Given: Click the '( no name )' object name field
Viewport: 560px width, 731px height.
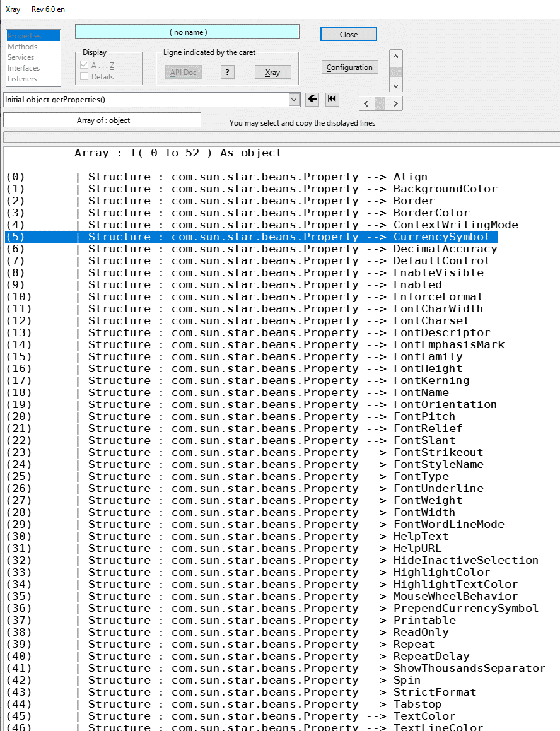Looking at the screenshot, I should 187,32.
